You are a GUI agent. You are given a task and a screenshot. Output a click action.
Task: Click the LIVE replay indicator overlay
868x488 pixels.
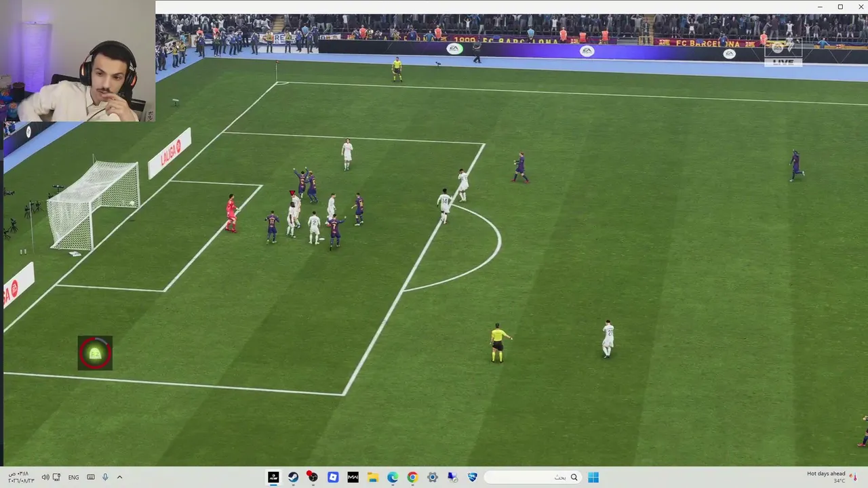783,52
